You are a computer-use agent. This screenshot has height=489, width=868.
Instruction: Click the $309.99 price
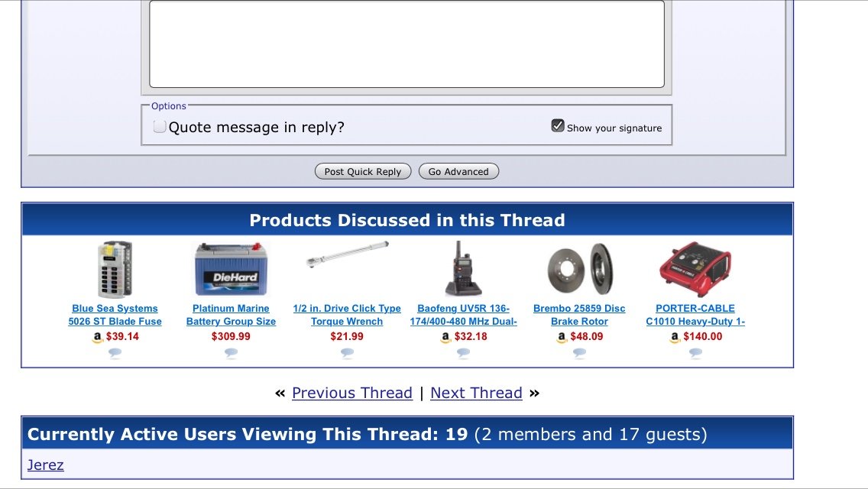click(x=231, y=337)
